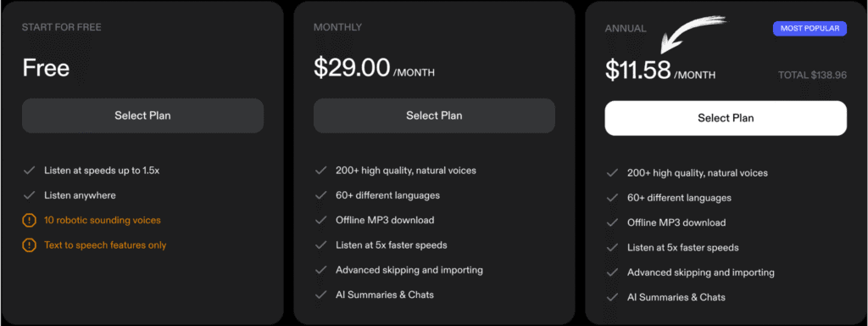Click the Most Popular badge
The width and height of the screenshot is (868, 326).
coord(810,28)
